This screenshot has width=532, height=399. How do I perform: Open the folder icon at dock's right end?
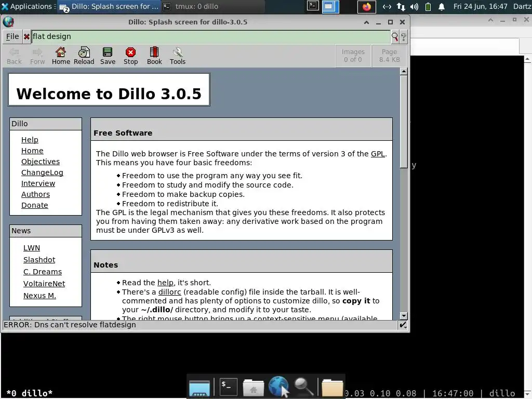point(332,387)
